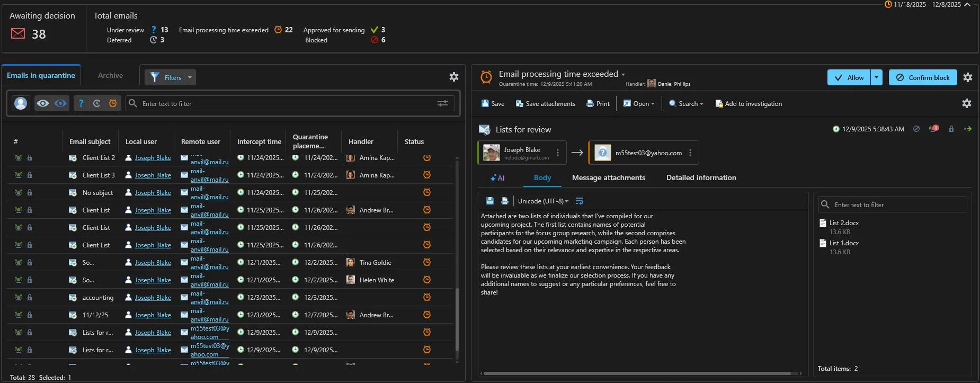Click the lock icon in Client List 3 row
The height and width of the screenshot is (383, 980).
30,175
